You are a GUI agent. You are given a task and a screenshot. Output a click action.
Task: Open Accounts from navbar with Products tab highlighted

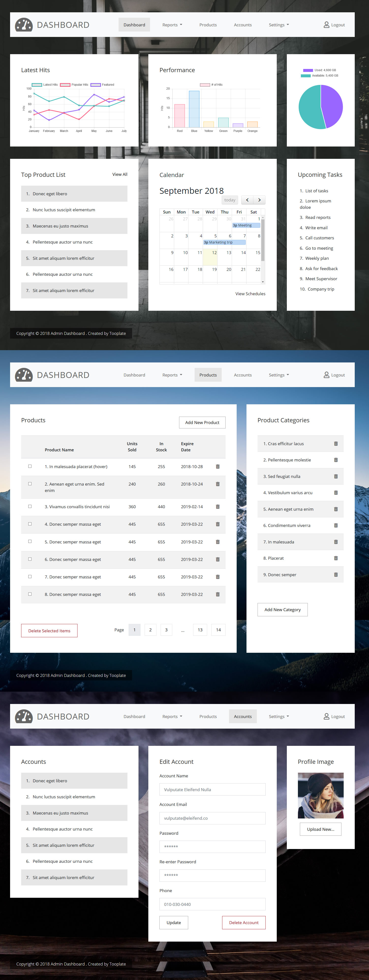243,375
